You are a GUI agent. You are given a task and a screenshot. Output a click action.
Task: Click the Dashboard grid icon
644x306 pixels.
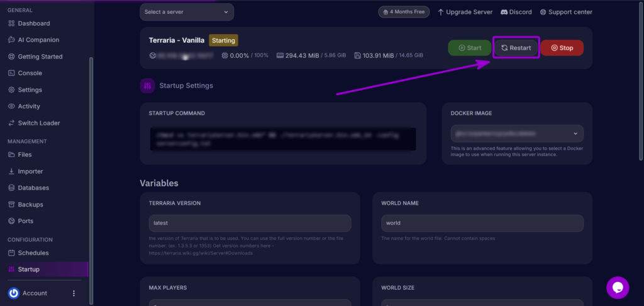(11, 23)
